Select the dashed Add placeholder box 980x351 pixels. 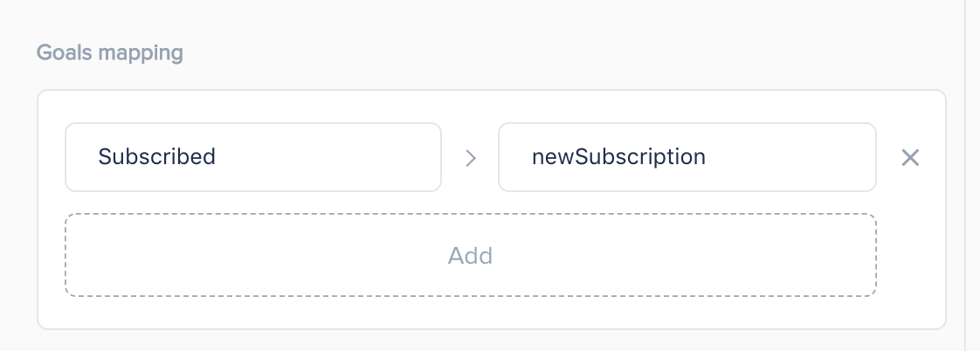point(470,255)
